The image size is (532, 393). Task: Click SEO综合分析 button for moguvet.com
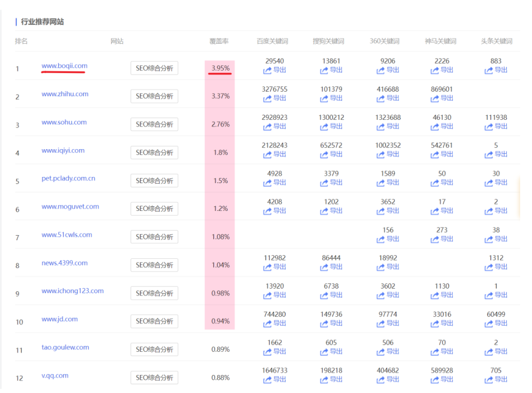click(x=155, y=209)
